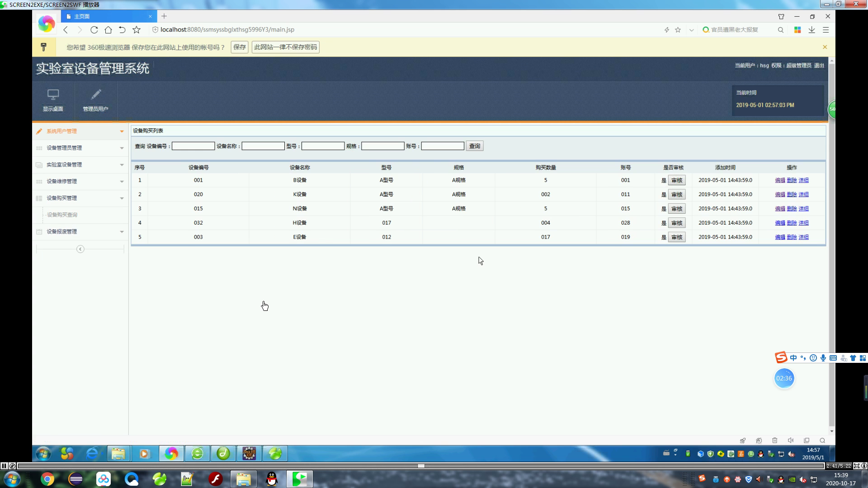The image size is (868, 488).
Task: Click the 2019-05-01 02:57:03 PM time text
Action: [765, 105]
